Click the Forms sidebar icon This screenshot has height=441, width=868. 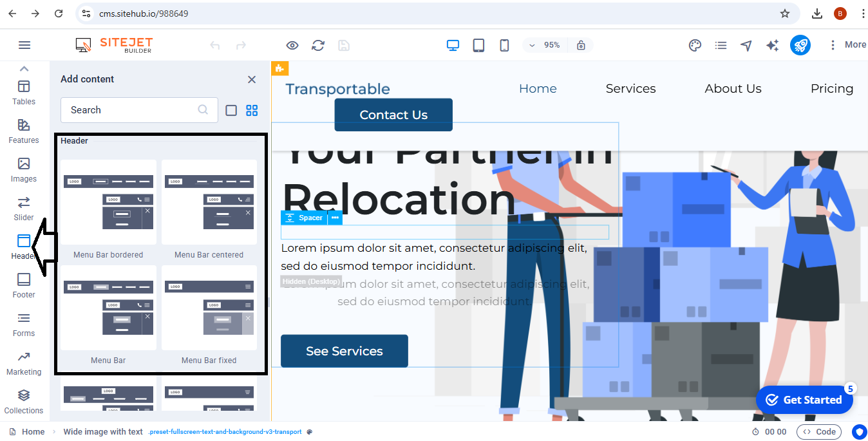[24, 324]
